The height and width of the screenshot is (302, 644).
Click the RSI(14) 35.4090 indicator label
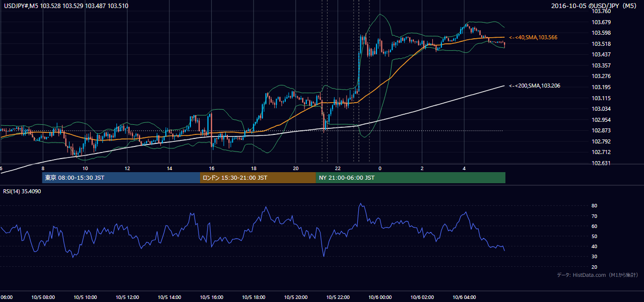pyautogui.click(x=22, y=191)
